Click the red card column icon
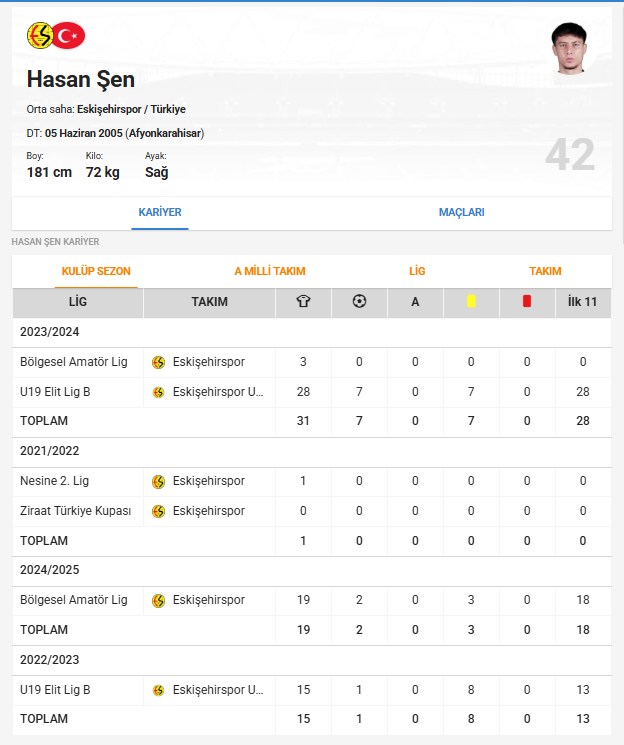 [527, 301]
